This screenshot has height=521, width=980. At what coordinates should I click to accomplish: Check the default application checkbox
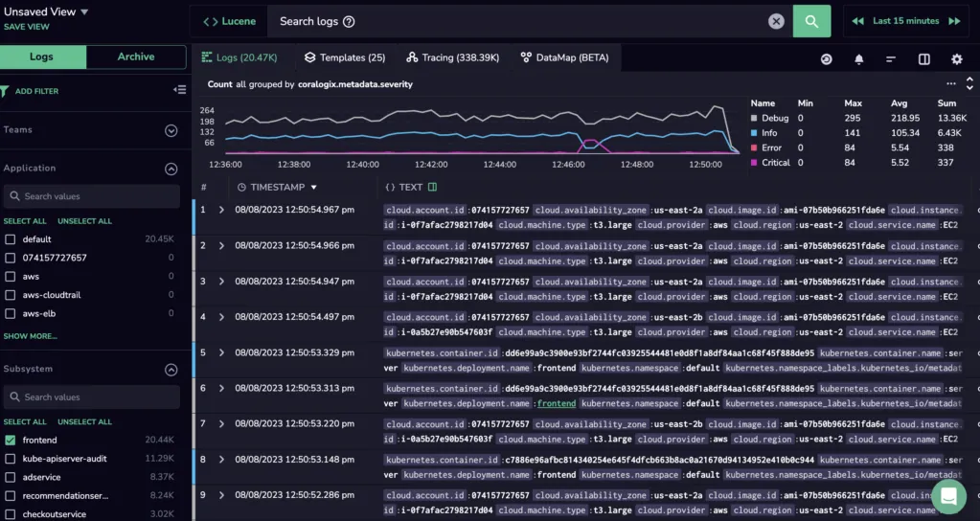(10, 239)
